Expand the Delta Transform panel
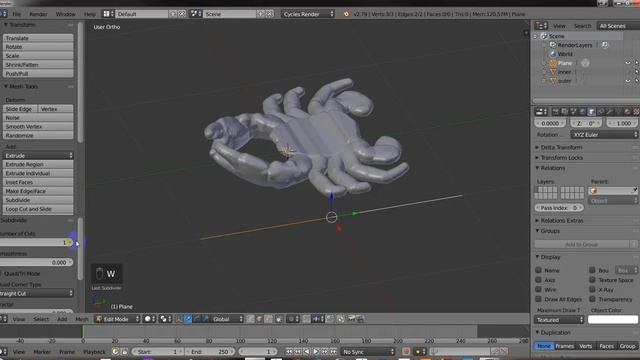The height and width of the screenshot is (360, 640). coord(561,147)
